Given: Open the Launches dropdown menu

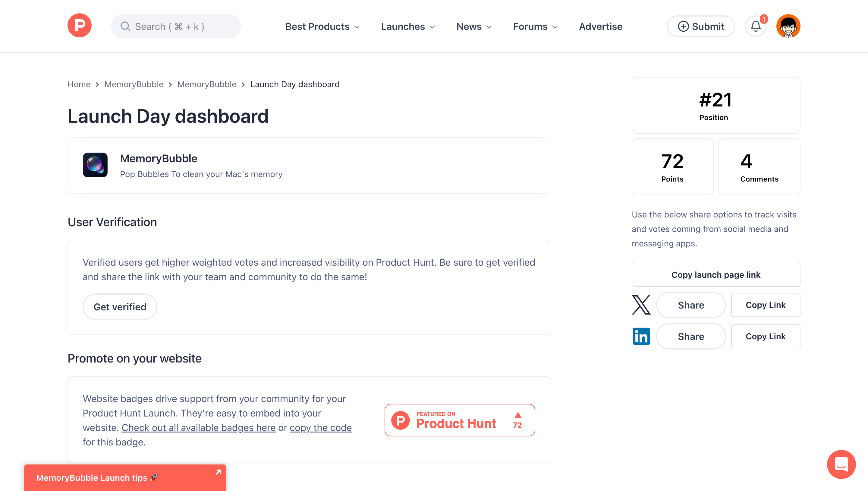Looking at the screenshot, I should (408, 26).
